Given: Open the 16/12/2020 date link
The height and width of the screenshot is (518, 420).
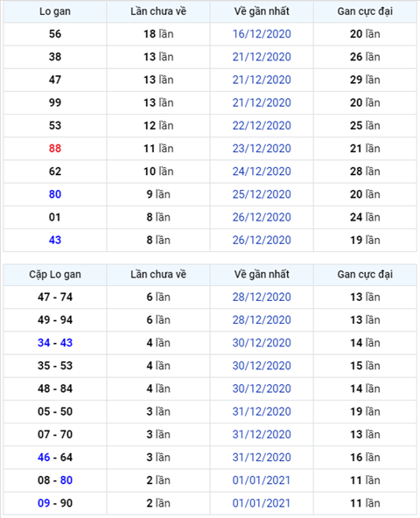Looking at the screenshot, I should click(x=262, y=34).
